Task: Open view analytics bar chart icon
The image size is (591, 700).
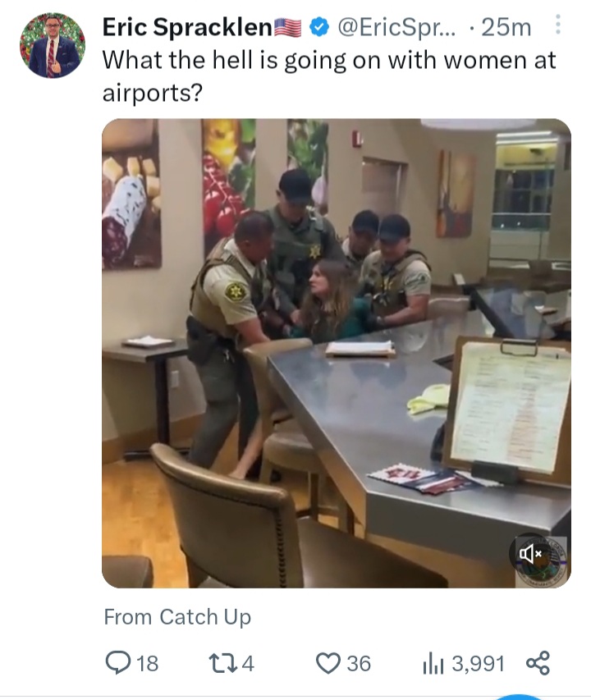Action: pyautogui.click(x=433, y=663)
